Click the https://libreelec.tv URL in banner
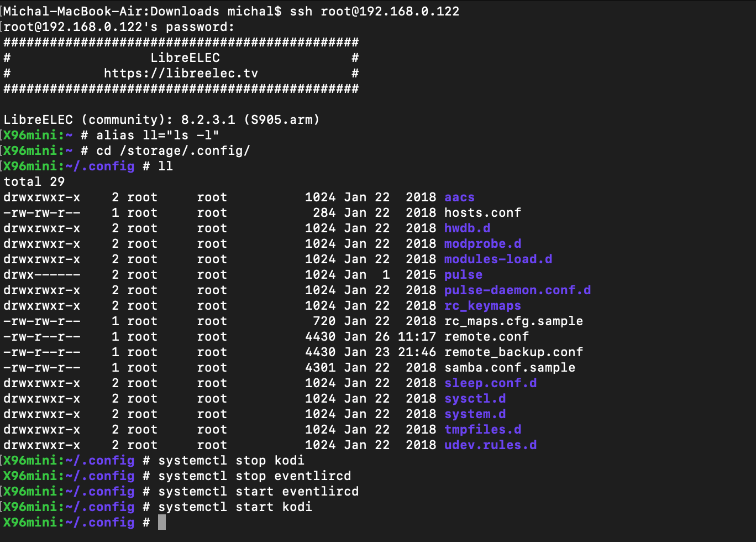The image size is (756, 542). pyautogui.click(x=181, y=74)
